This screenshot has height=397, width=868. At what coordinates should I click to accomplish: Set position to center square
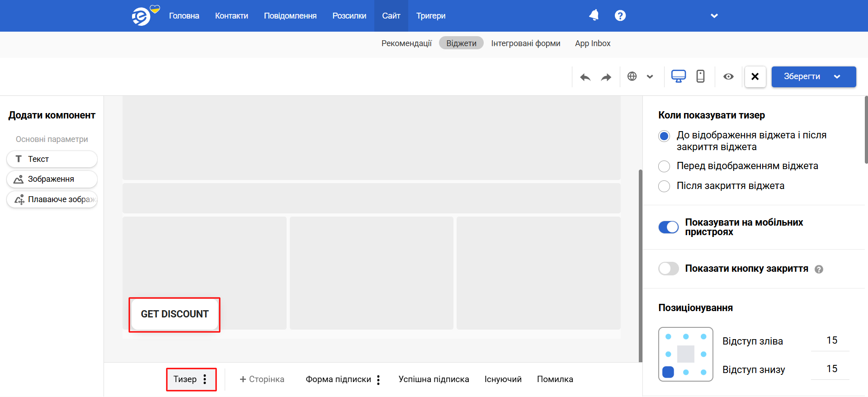click(686, 354)
